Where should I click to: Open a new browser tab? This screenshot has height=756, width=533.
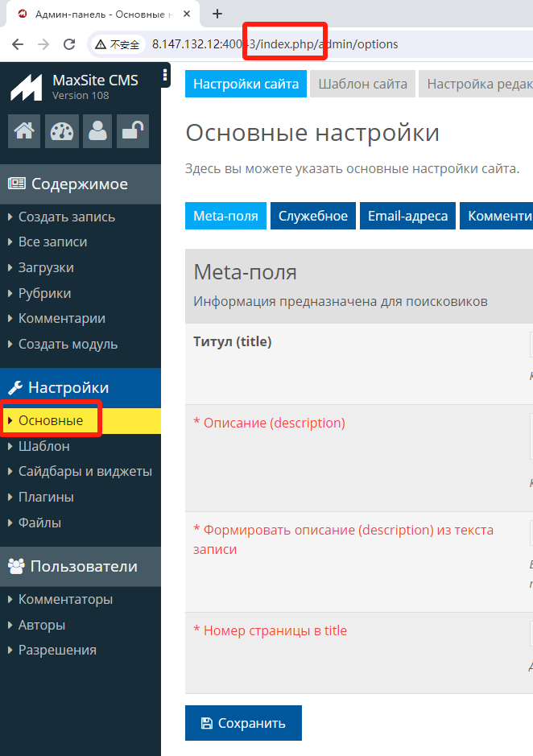[217, 14]
